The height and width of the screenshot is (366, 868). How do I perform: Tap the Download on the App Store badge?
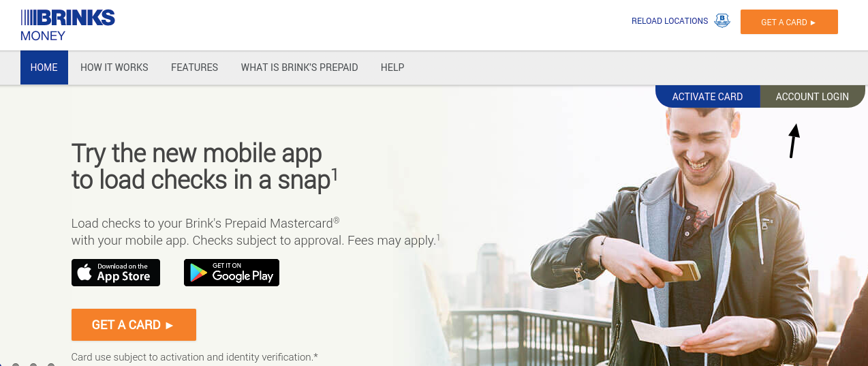(116, 273)
